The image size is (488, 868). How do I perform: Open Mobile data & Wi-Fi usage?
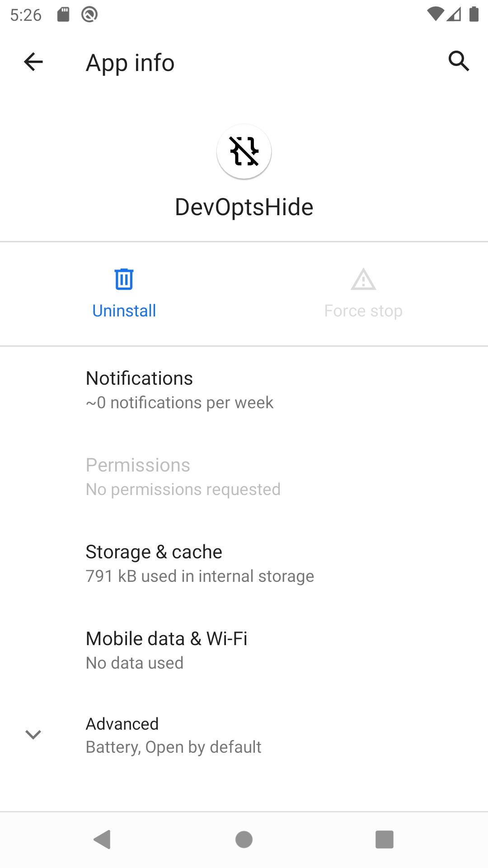click(244, 650)
